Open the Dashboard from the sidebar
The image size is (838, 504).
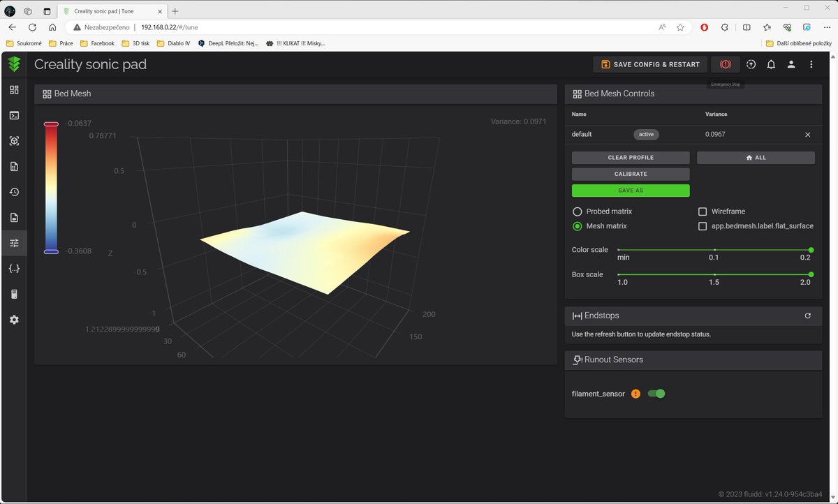click(x=14, y=89)
